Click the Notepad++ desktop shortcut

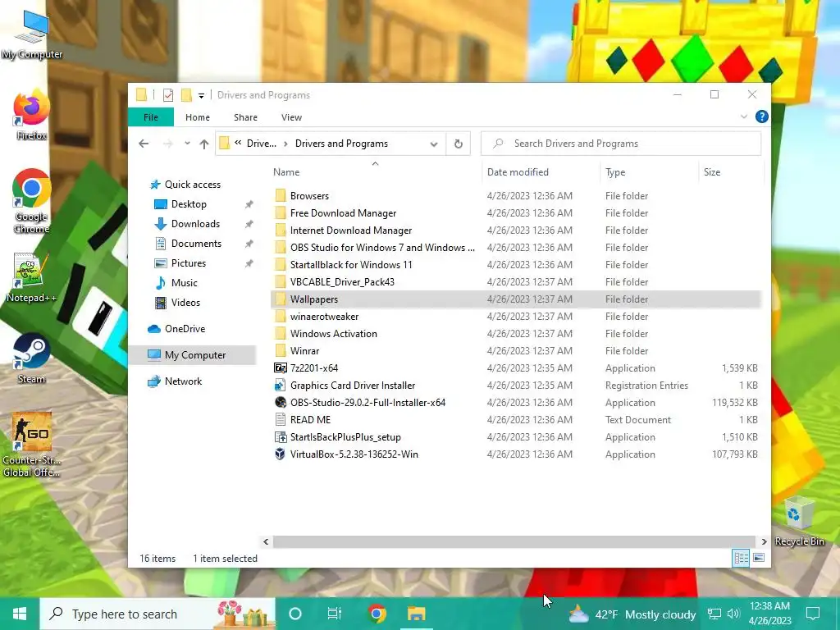(x=31, y=279)
